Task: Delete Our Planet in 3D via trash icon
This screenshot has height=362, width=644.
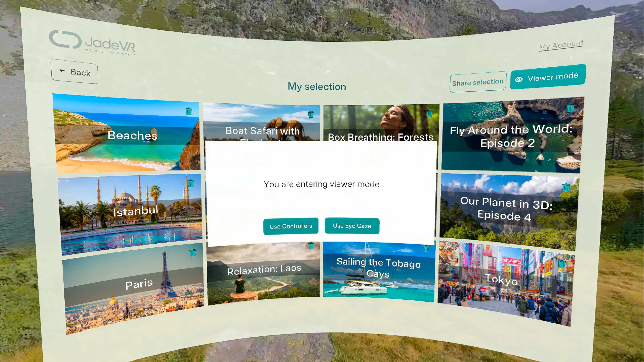Action: pos(566,187)
